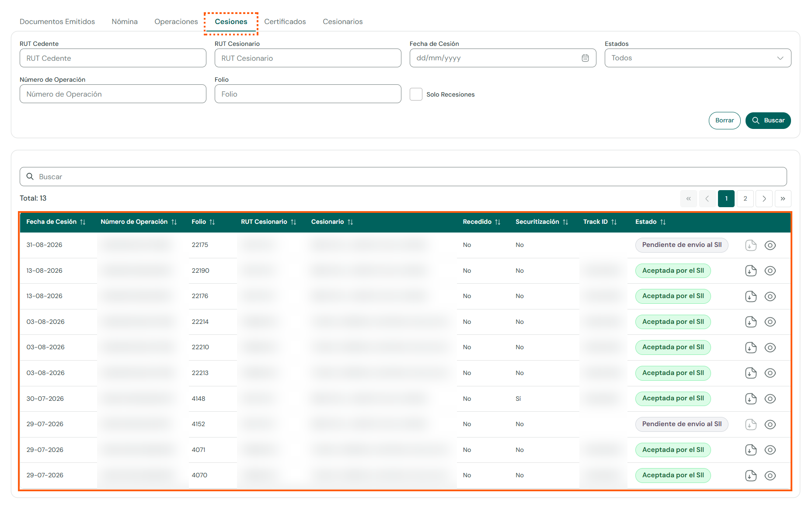Download file for folio 22213 row
This screenshot has width=812, height=507.
(750, 373)
